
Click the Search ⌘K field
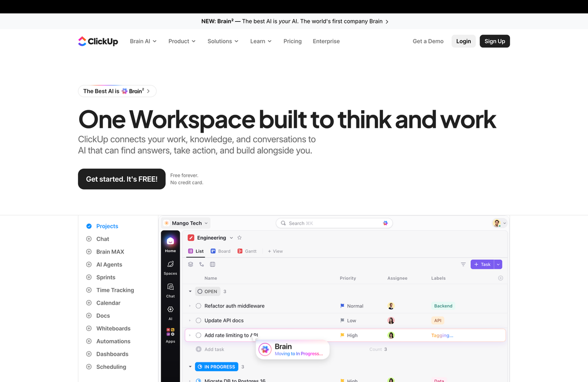[334, 223]
